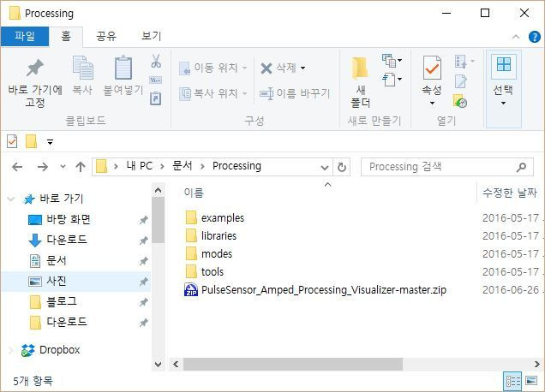Click the 삭제 (Delete) X icon
The width and height of the screenshot is (545, 392).
click(x=267, y=68)
